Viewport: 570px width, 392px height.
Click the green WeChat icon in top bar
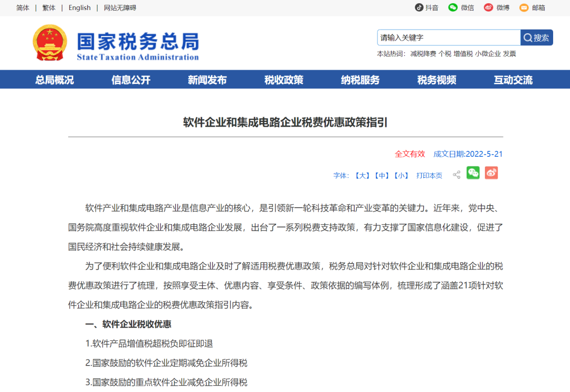[x=453, y=7]
